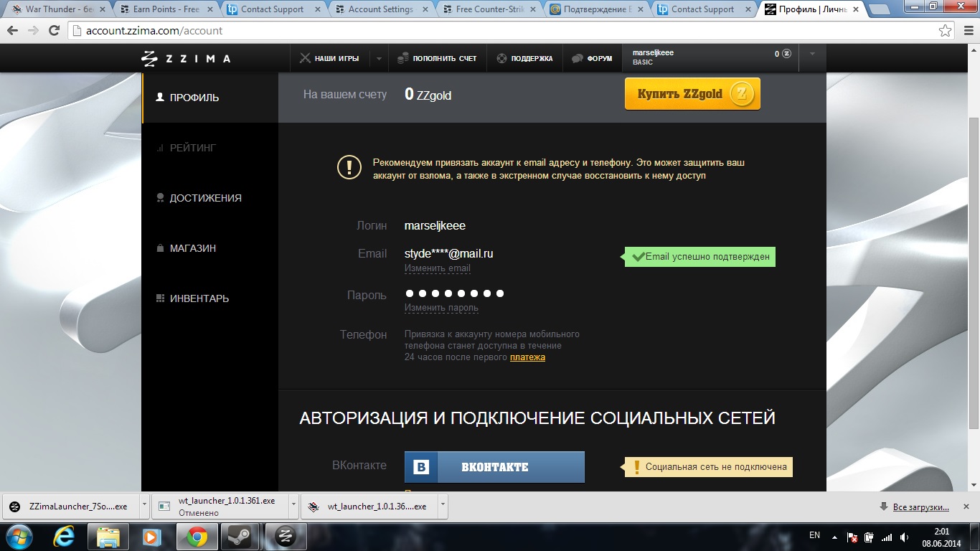Show hidden tray icons arrow
The image size is (980, 551).
pos(834,537)
